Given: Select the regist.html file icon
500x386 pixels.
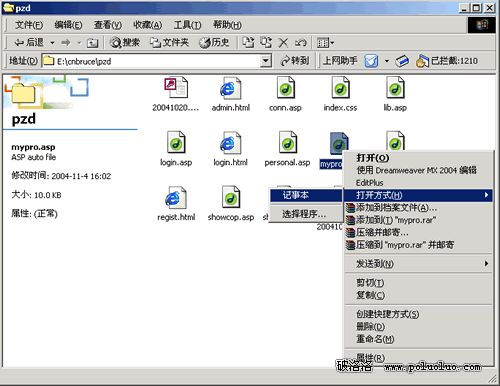Looking at the screenshot, I should point(176,198).
